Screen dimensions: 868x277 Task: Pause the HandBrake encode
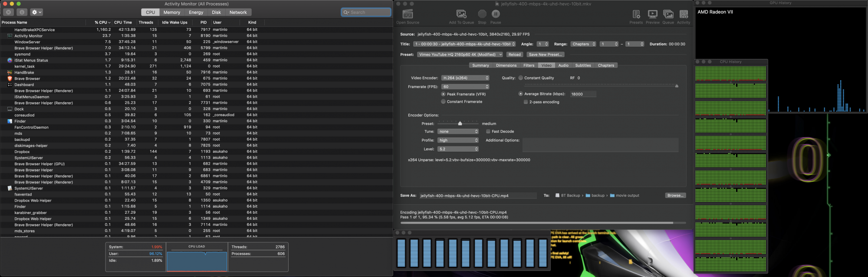496,14
